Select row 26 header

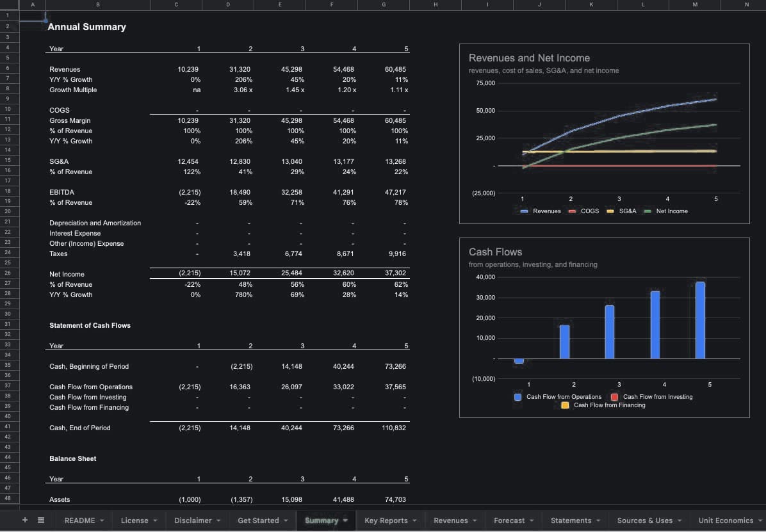[x=8, y=273]
